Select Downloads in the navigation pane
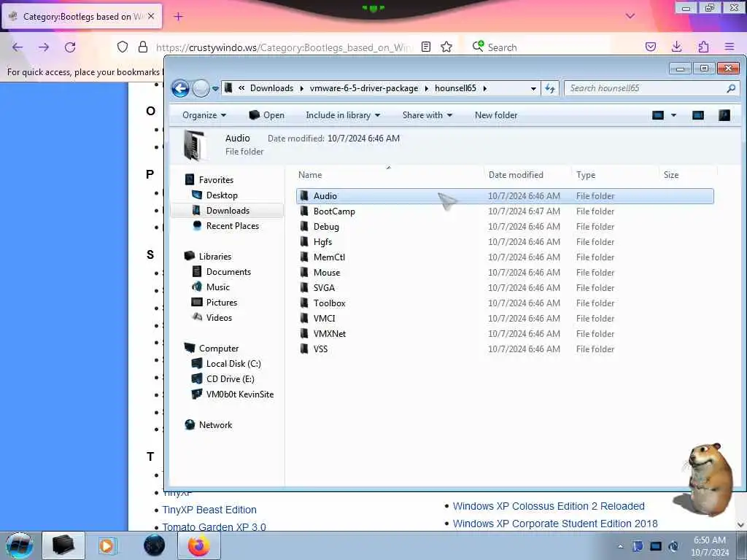The width and height of the screenshot is (747, 560). click(228, 211)
